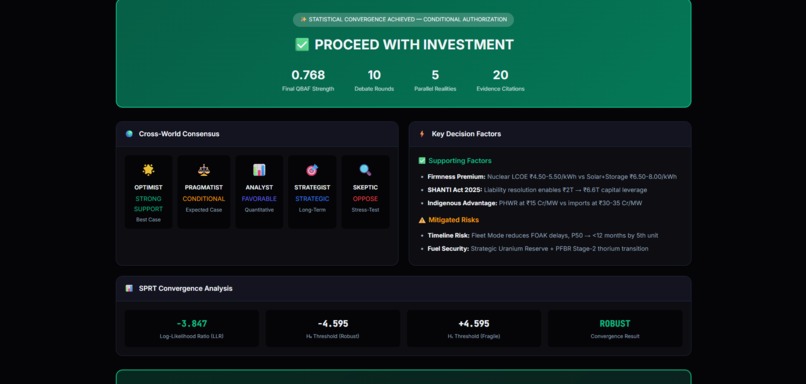Click the 10 Debate Rounds value
Image resolution: width=806 pixels, height=384 pixels.
(x=374, y=75)
